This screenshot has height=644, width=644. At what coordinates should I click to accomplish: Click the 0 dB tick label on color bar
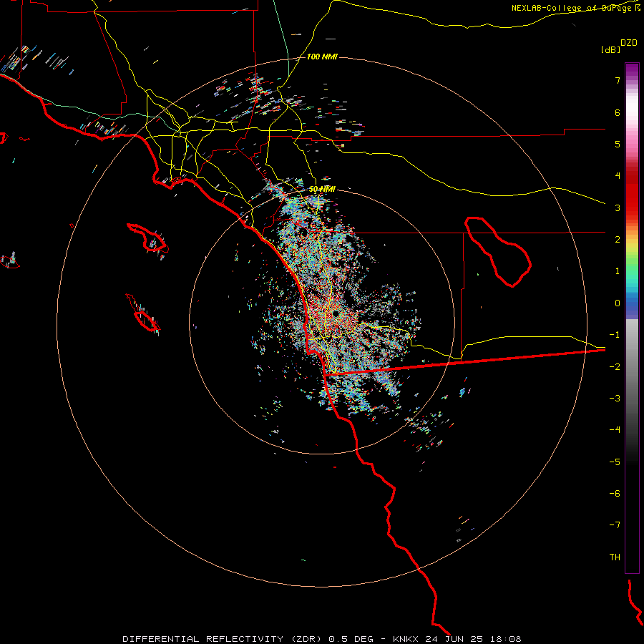[x=618, y=303]
